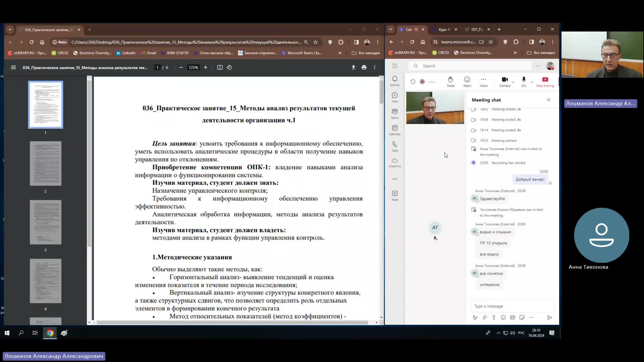The height and width of the screenshot is (362, 644).
Task: Click the fit to page icon
Action: tap(220, 67)
